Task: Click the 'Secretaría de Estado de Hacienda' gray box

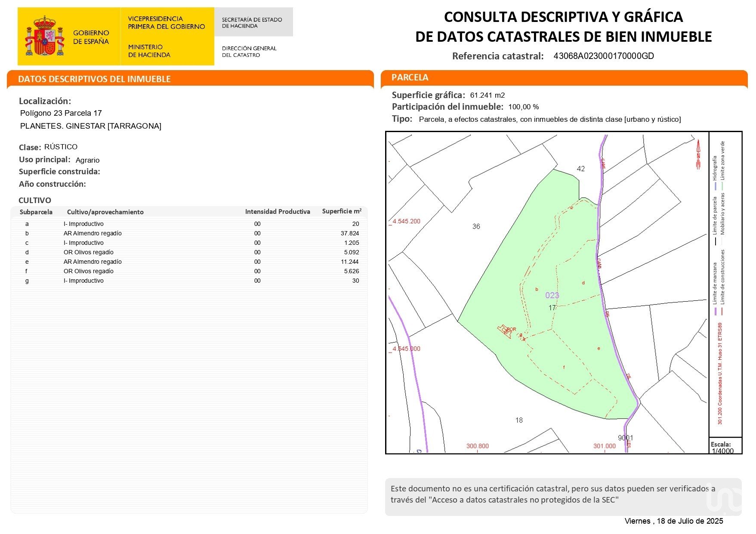Action: pos(253,22)
